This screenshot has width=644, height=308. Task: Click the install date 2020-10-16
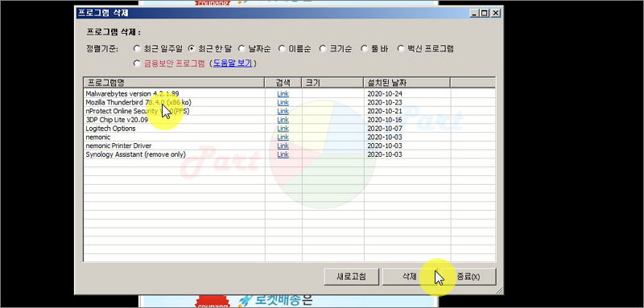pyautogui.click(x=385, y=120)
